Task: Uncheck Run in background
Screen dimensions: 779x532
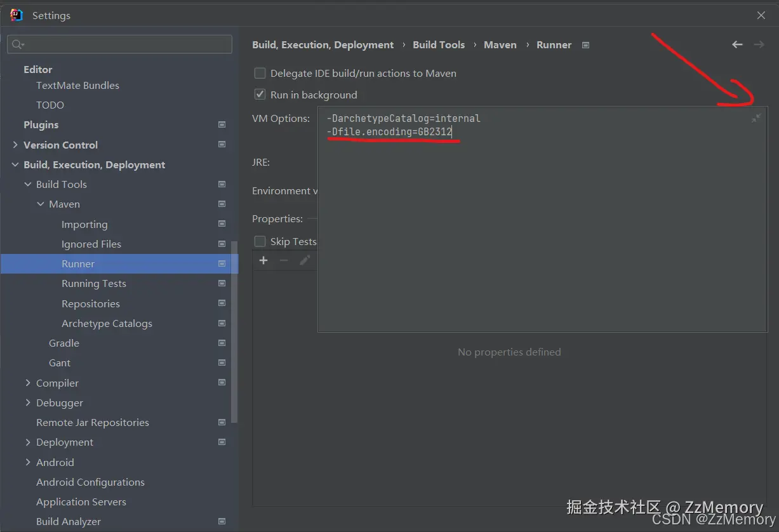Action: pyautogui.click(x=260, y=95)
